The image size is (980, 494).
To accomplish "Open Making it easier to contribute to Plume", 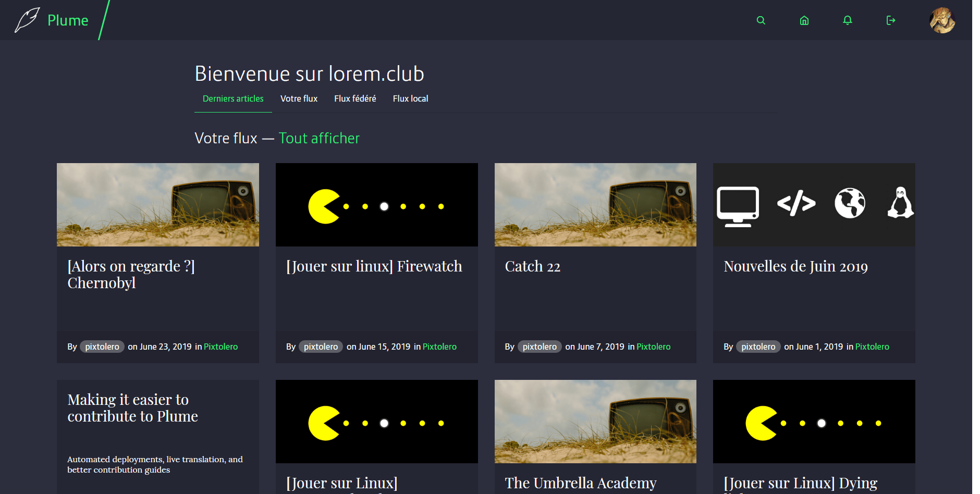I will coord(132,408).
